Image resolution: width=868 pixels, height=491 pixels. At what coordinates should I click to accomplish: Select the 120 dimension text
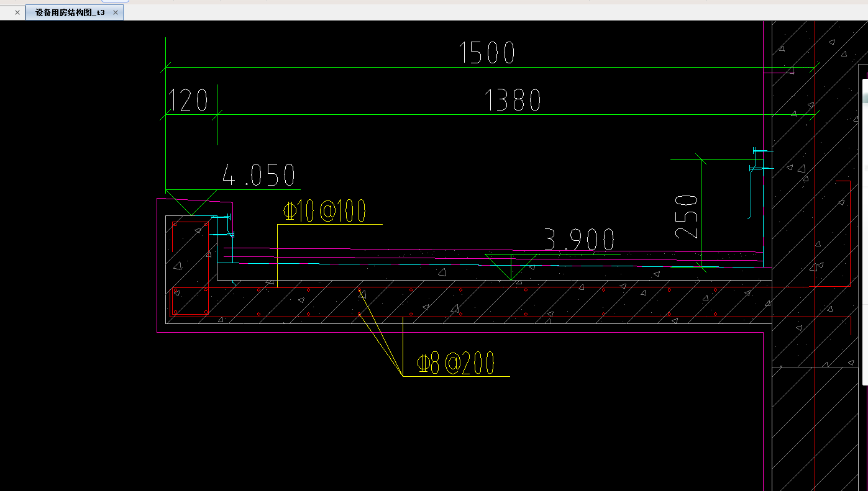[188, 100]
